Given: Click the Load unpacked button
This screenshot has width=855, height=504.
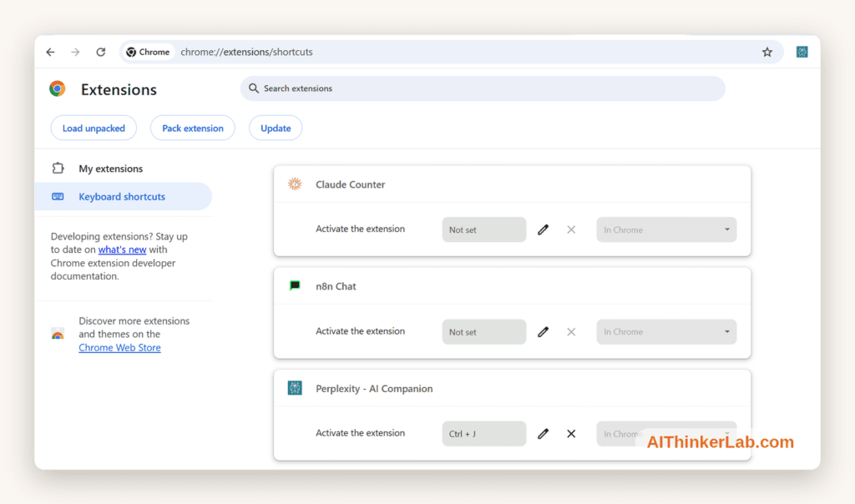Looking at the screenshot, I should click(x=94, y=128).
